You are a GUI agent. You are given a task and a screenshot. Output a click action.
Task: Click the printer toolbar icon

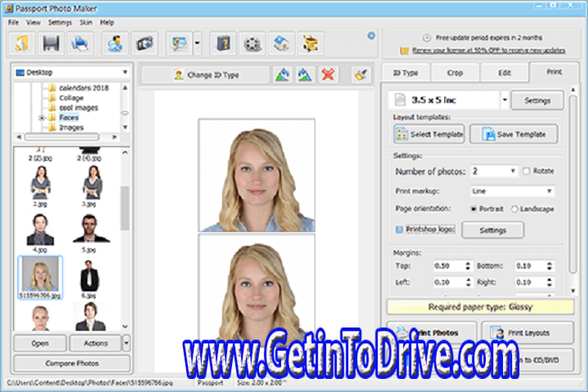pos(80,43)
